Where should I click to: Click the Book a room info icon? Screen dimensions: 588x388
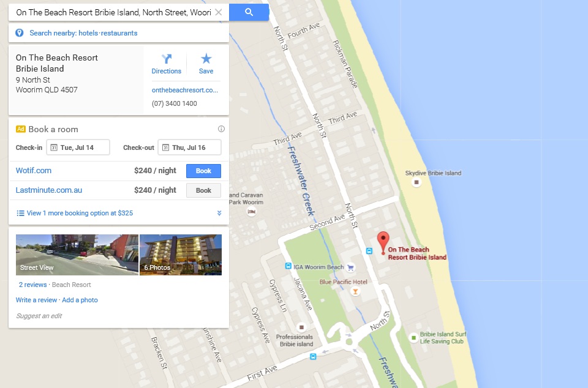point(221,129)
